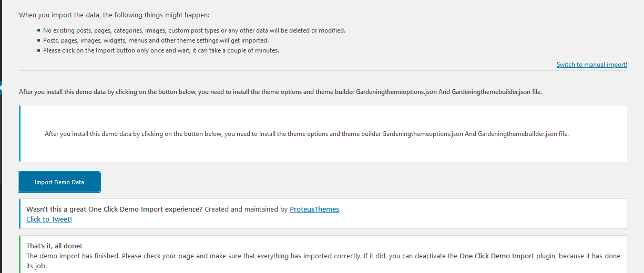Viewport: 644px width, 273px height.
Task: Click 'Posts, pages, images, widgets' bullet text
Action: click(x=156, y=40)
